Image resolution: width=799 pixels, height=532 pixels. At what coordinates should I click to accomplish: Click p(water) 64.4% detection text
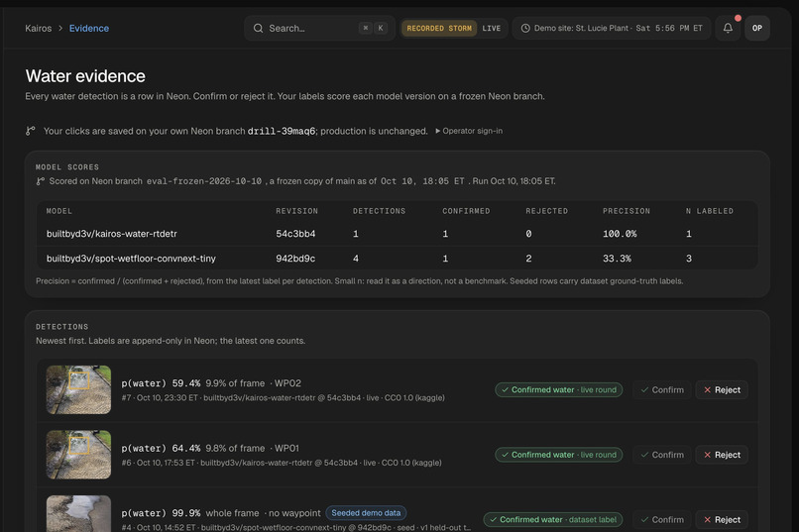click(161, 448)
